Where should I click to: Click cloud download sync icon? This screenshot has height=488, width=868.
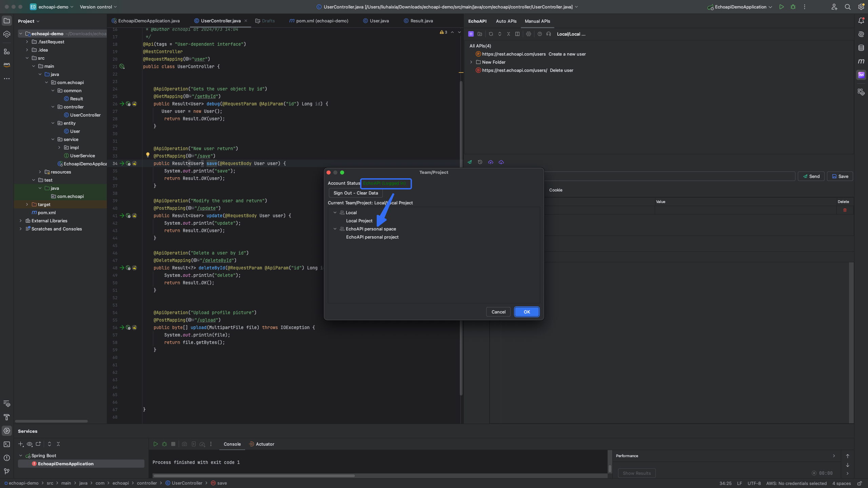click(501, 162)
